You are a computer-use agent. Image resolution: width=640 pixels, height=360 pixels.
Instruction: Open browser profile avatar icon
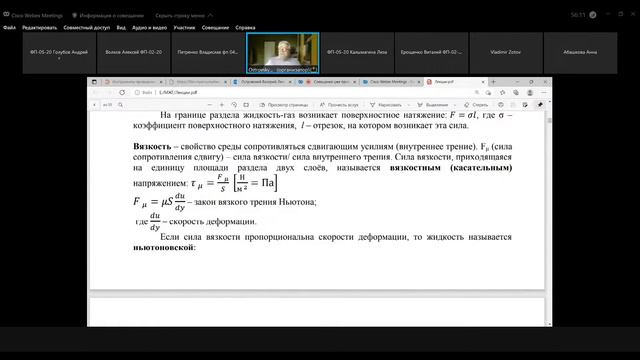530,93
